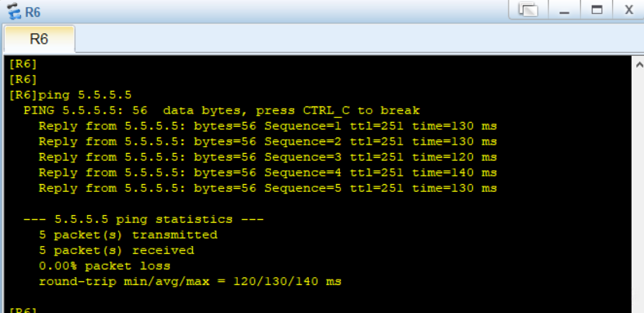The image size is (644, 313).
Task: Click the reply line with Sequence=2
Action: tap(267, 141)
